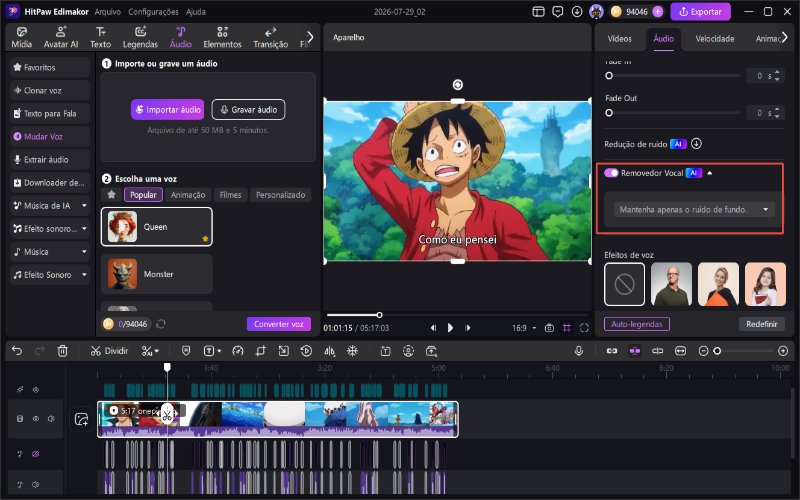Click the fit timeline width icon
This screenshot has height=500, width=800.
tap(681, 351)
